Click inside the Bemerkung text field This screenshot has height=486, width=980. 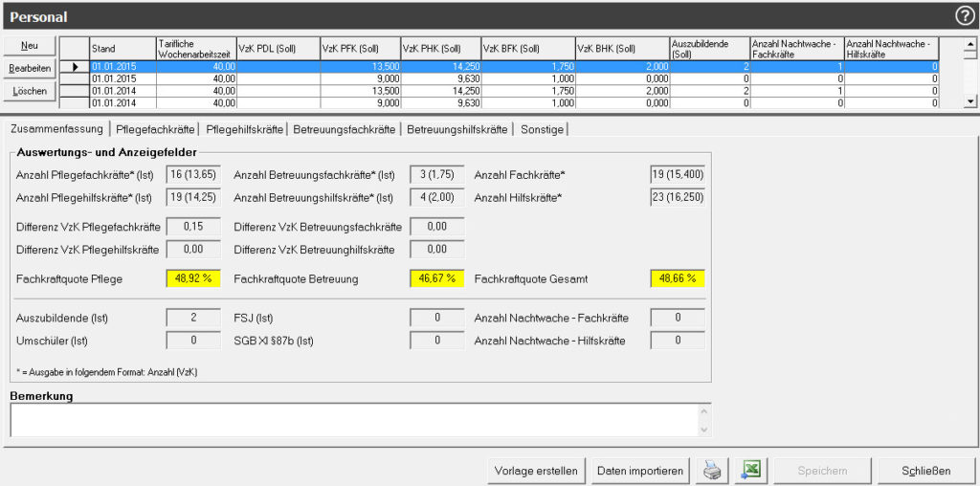(354, 419)
